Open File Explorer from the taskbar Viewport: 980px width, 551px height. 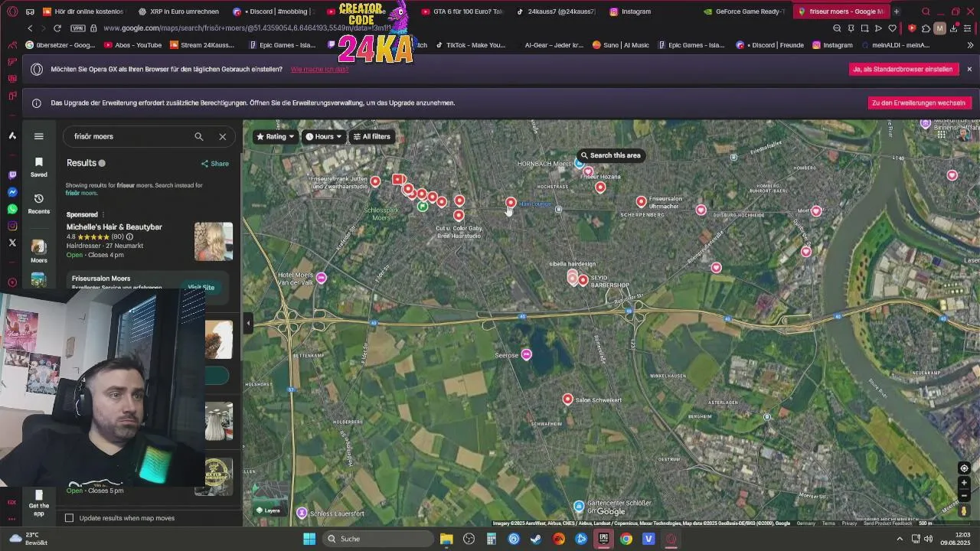(x=446, y=539)
